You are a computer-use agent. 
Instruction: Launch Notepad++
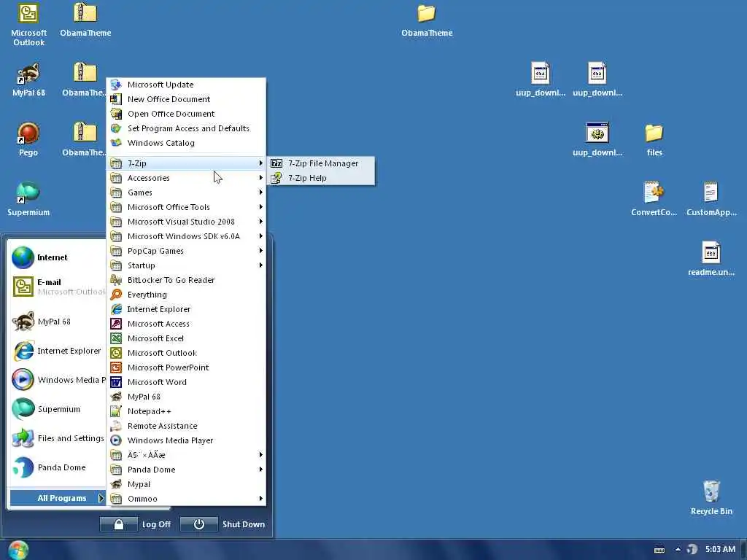(x=186, y=411)
